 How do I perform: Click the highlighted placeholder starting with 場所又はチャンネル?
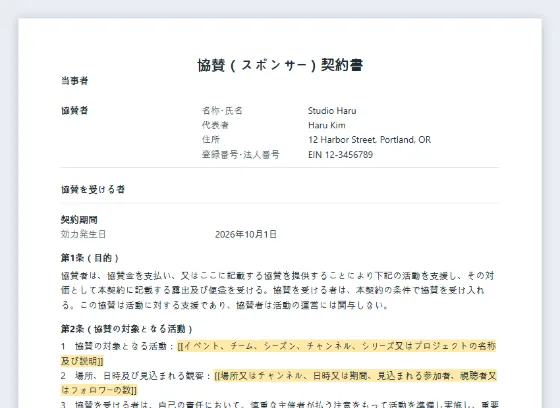(x=279, y=383)
